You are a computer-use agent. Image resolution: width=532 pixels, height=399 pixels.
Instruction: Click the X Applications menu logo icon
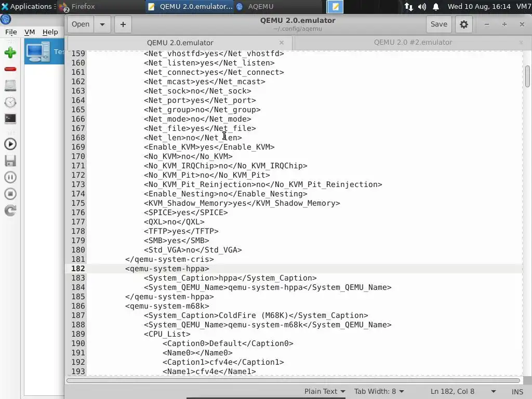(5, 6)
